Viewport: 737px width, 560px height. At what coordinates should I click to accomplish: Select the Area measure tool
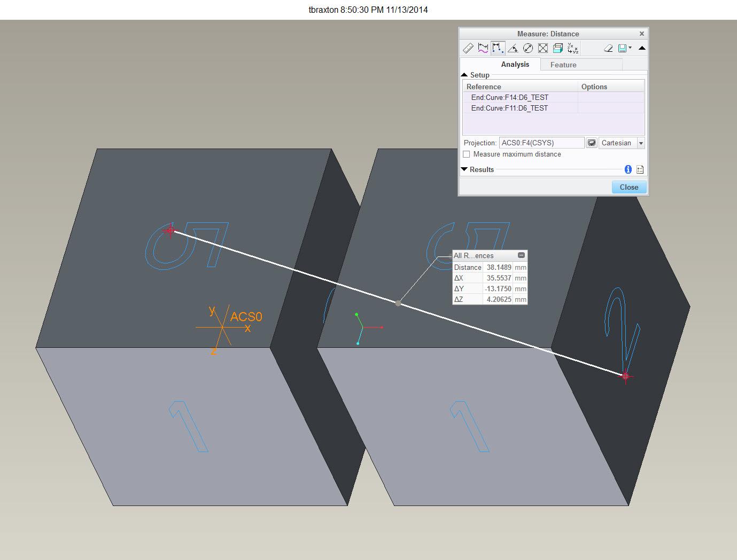pyautogui.click(x=543, y=48)
